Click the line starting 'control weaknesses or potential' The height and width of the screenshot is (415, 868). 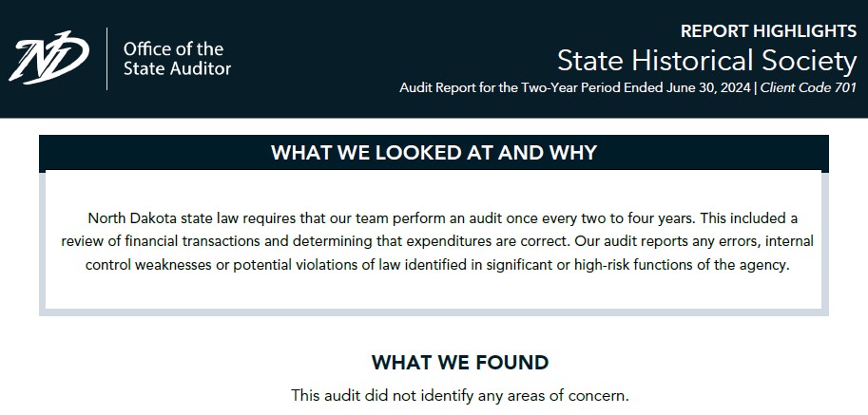click(436, 265)
